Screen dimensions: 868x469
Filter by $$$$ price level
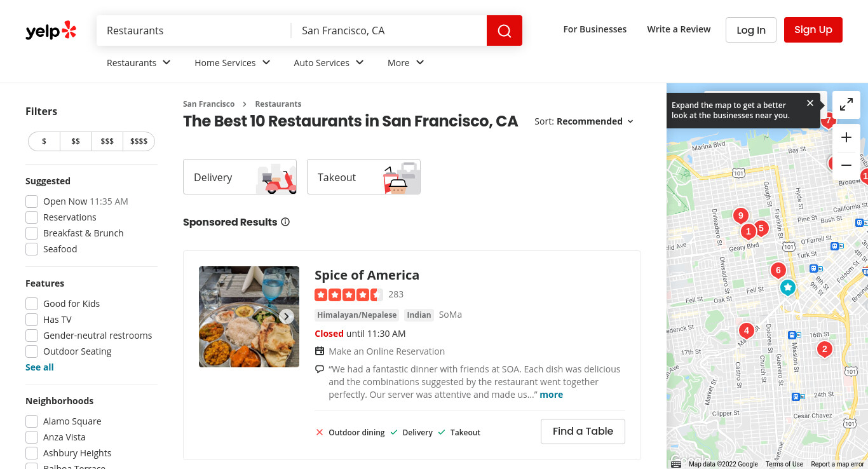pyautogui.click(x=139, y=141)
